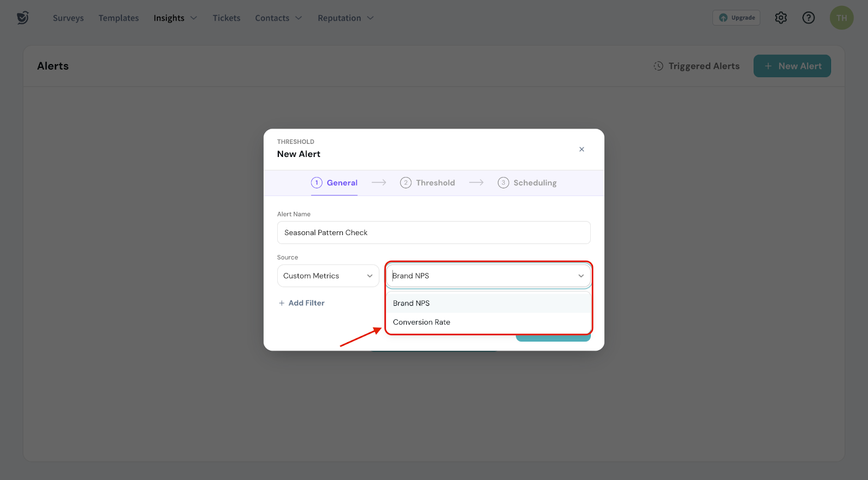Close the New Alert dialog

click(x=582, y=149)
